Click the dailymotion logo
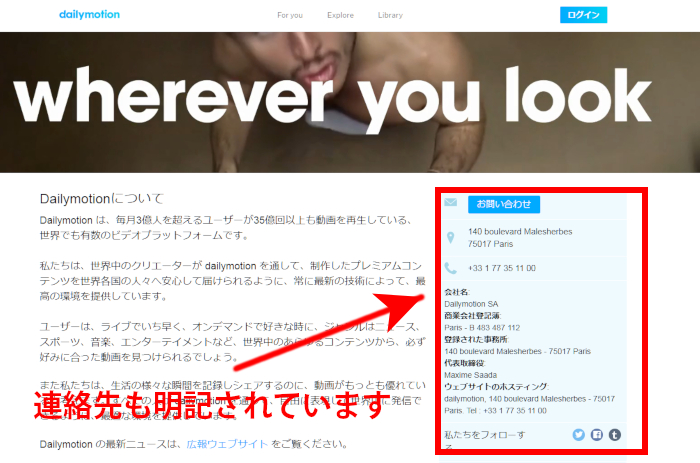Image resolution: width=700 pixels, height=463 pixels. pyautogui.click(x=89, y=14)
